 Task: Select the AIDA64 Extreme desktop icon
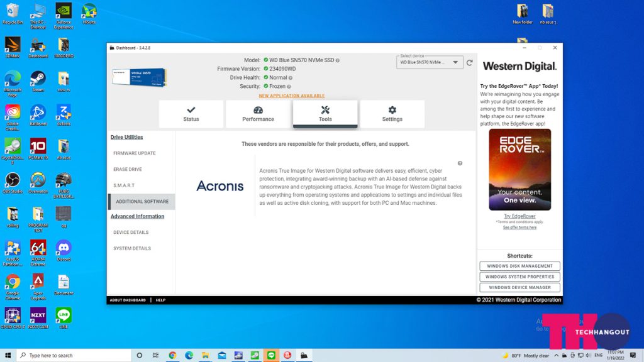point(38,253)
